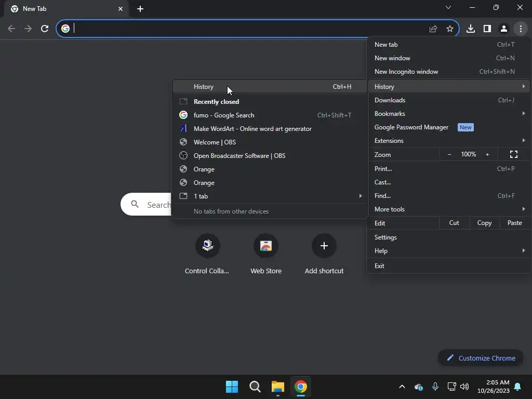This screenshot has width=532, height=399.
Task: Expand the More tools submenu
Action: pyautogui.click(x=449, y=209)
